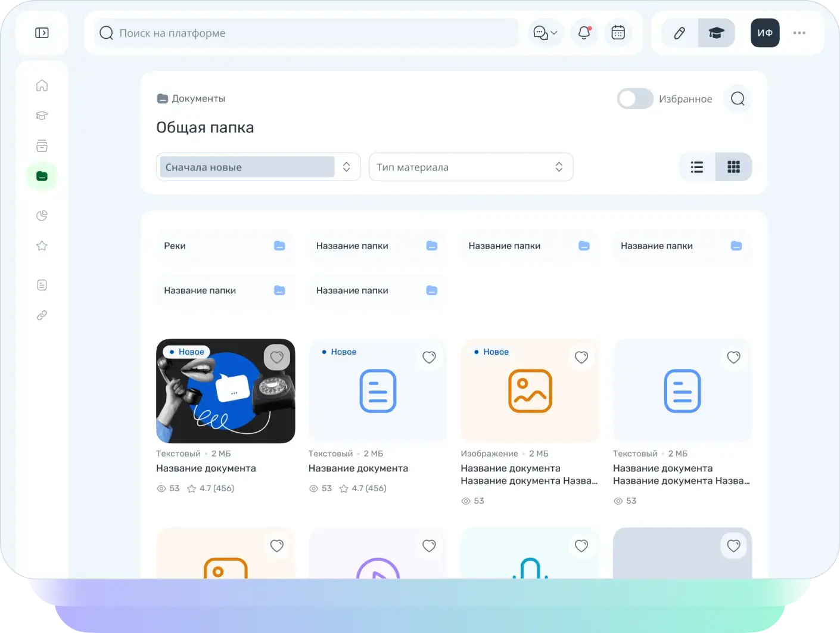
Task: Favorite the first document with photo thumbnail
Action: tap(277, 357)
